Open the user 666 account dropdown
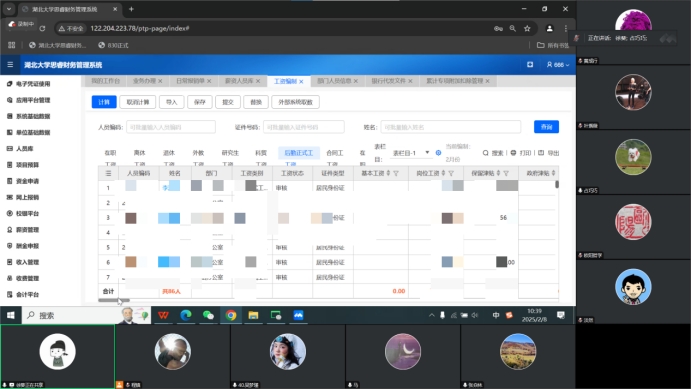 558,65
